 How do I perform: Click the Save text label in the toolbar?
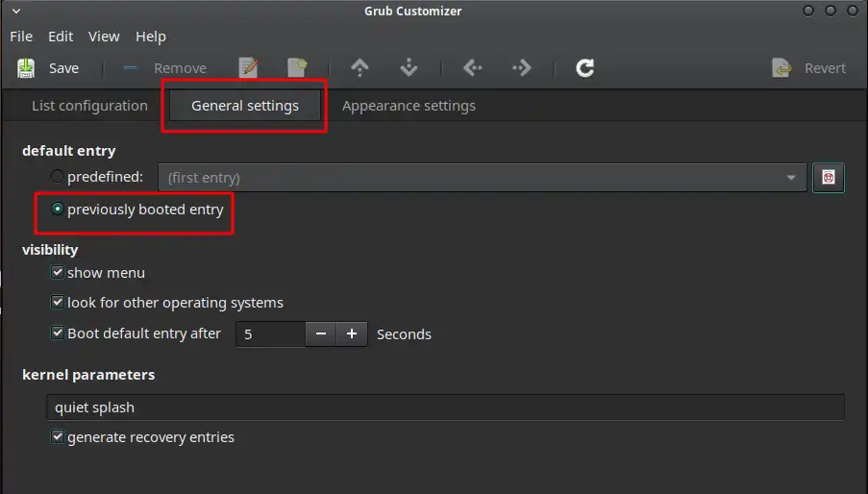[63, 68]
